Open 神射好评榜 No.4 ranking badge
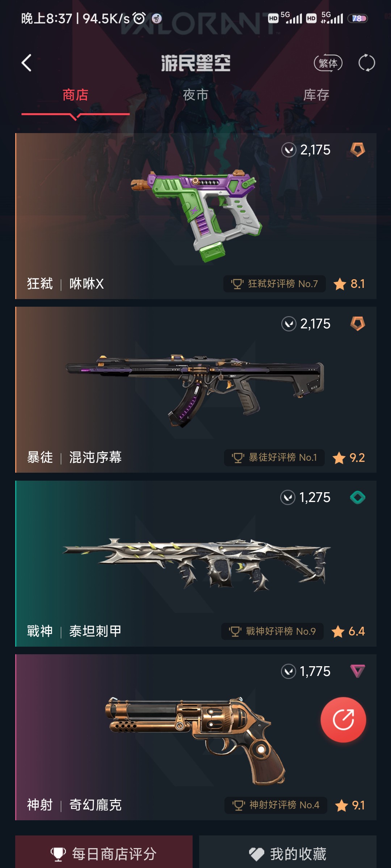The height and width of the screenshot is (868, 391). pos(276,805)
